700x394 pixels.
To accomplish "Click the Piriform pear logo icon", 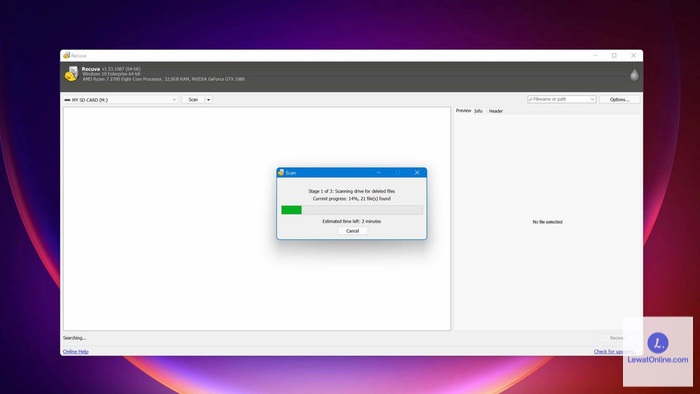I will tap(633, 75).
